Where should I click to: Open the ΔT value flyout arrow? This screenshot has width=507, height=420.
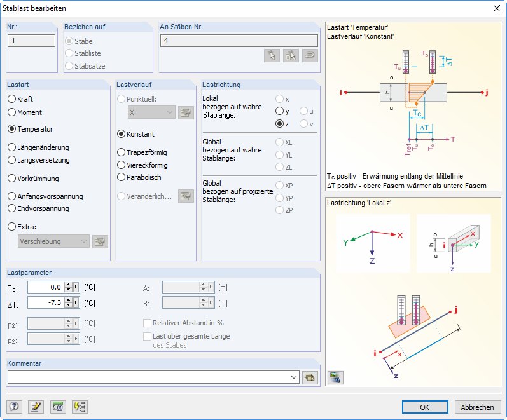[76, 302]
